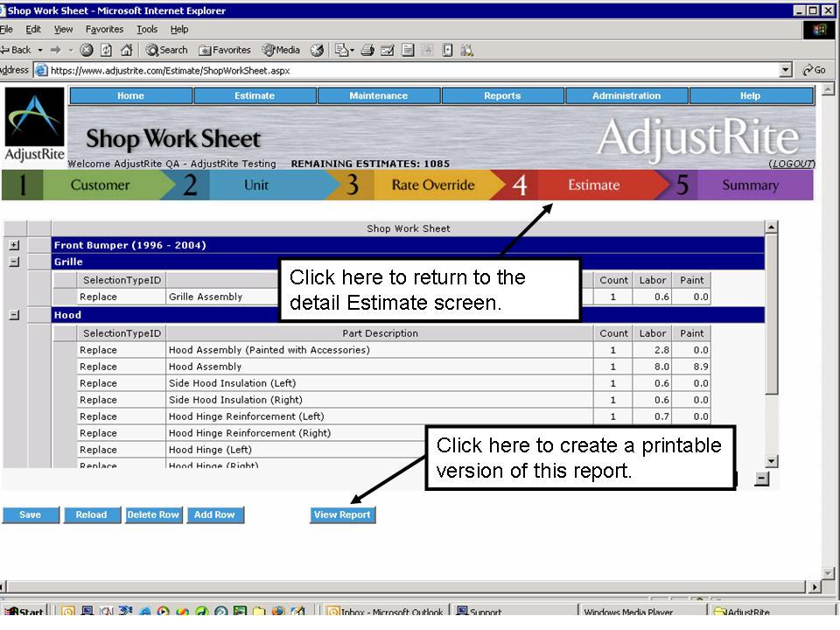Click the Windows Start button
This screenshot has width=840, height=630.
[24, 612]
